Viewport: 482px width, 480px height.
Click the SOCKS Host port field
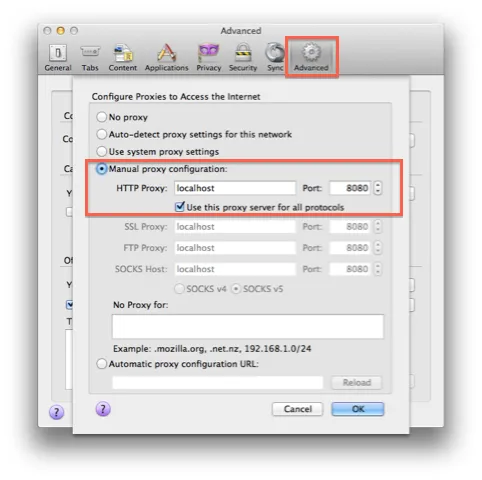pyautogui.click(x=350, y=269)
